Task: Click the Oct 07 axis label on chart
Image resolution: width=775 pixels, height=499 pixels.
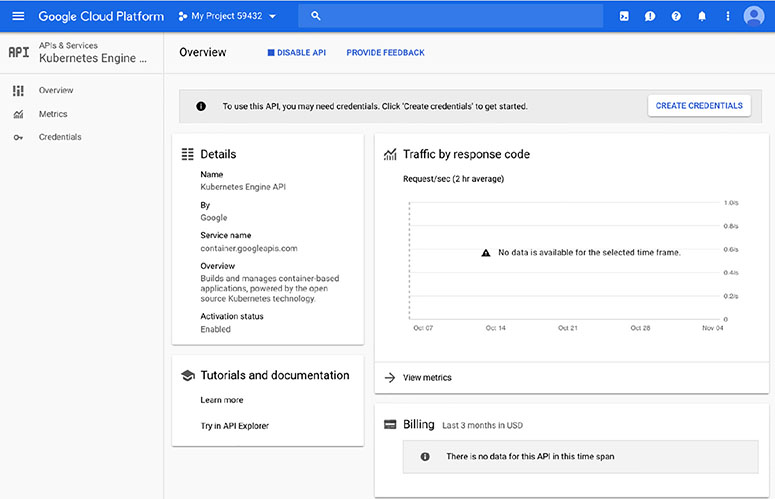Action: (423, 328)
